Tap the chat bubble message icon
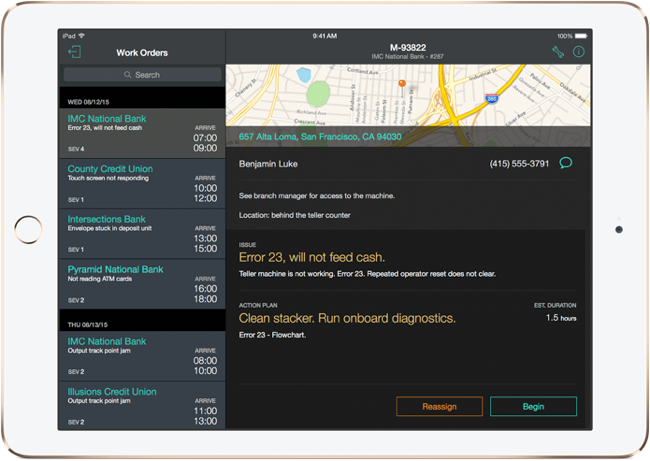This screenshot has width=650, height=461. pos(565,163)
